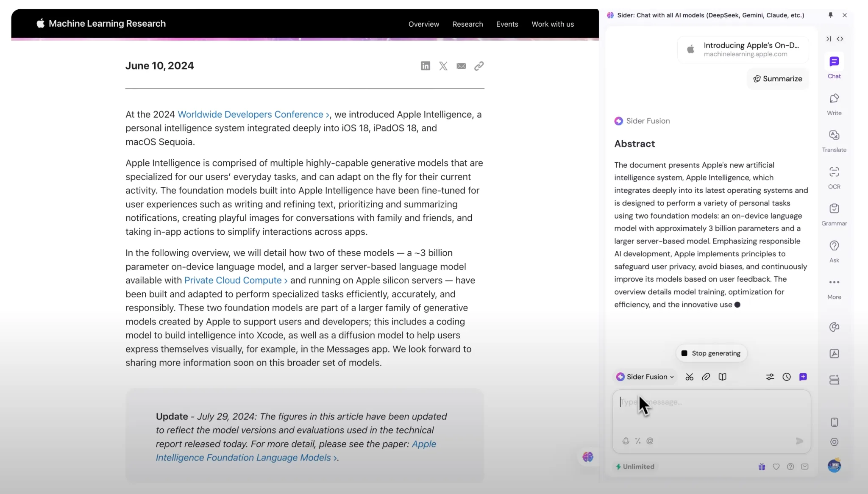Open the Grammar checker
Image resolution: width=868 pixels, height=494 pixels.
pos(834,213)
